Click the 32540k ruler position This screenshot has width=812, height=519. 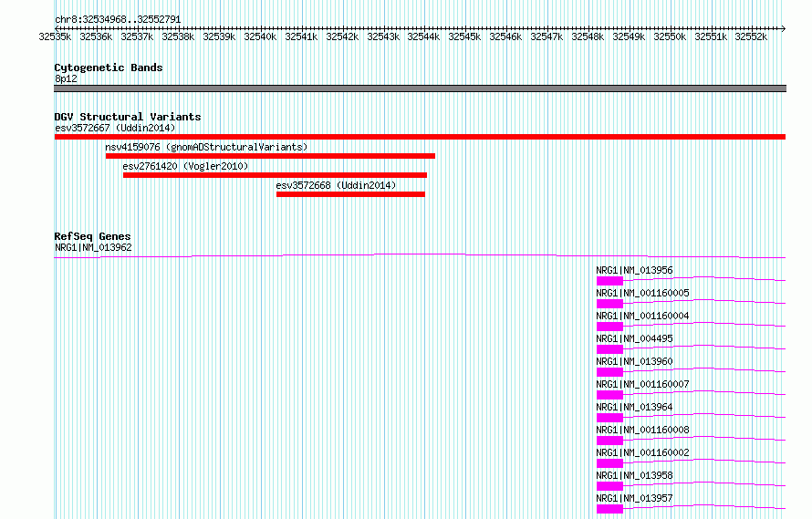260,36
